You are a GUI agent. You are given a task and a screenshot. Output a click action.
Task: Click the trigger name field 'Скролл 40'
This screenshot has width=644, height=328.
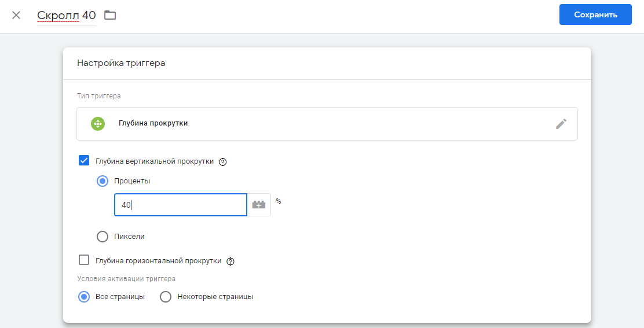pos(67,16)
